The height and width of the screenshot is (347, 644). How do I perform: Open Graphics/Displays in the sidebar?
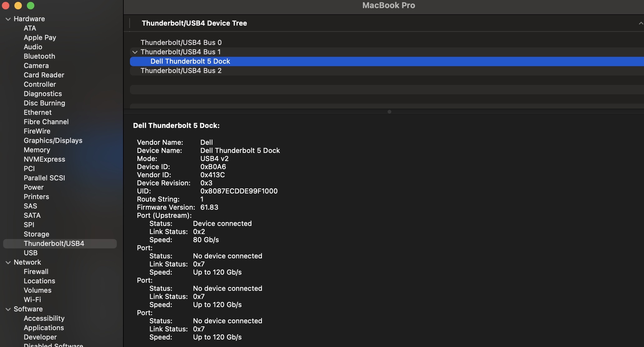click(53, 140)
